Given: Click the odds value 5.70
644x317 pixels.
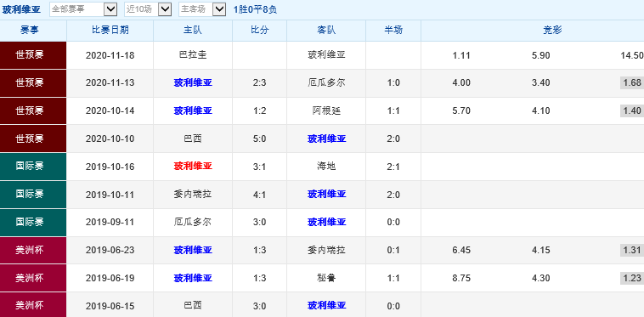Looking at the screenshot, I should click(x=461, y=110).
